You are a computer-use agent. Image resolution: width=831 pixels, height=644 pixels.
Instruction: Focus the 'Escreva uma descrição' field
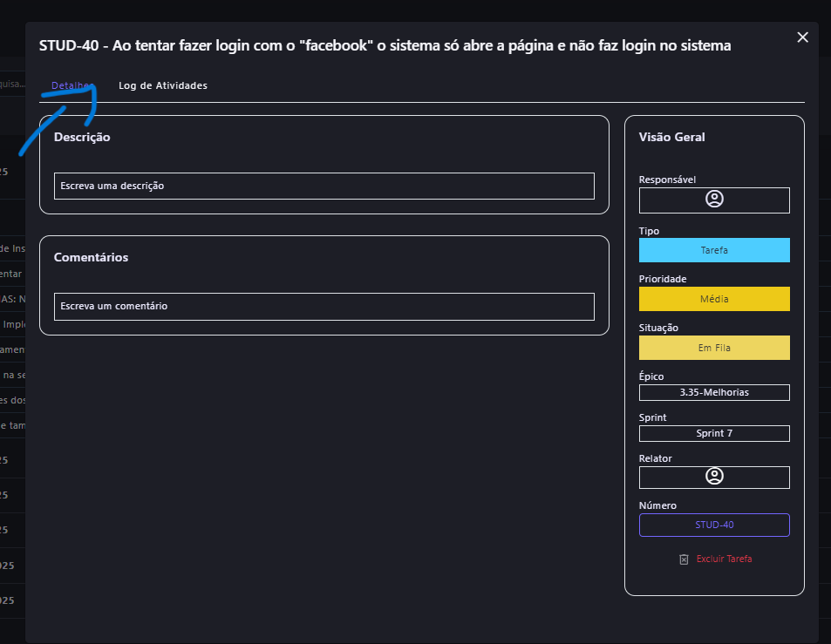click(324, 186)
